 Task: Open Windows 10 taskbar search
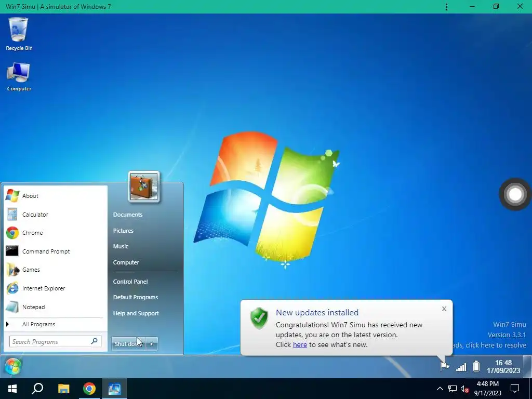(37, 389)
